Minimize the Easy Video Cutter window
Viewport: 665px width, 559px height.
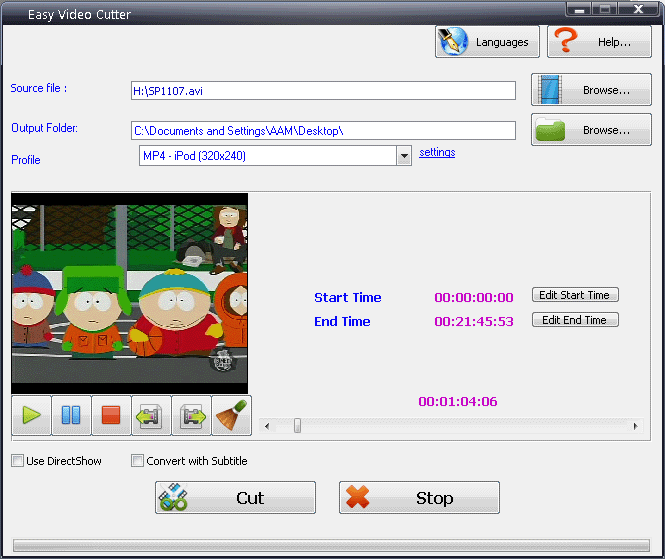pyautogui.click(x=579, y=9)
